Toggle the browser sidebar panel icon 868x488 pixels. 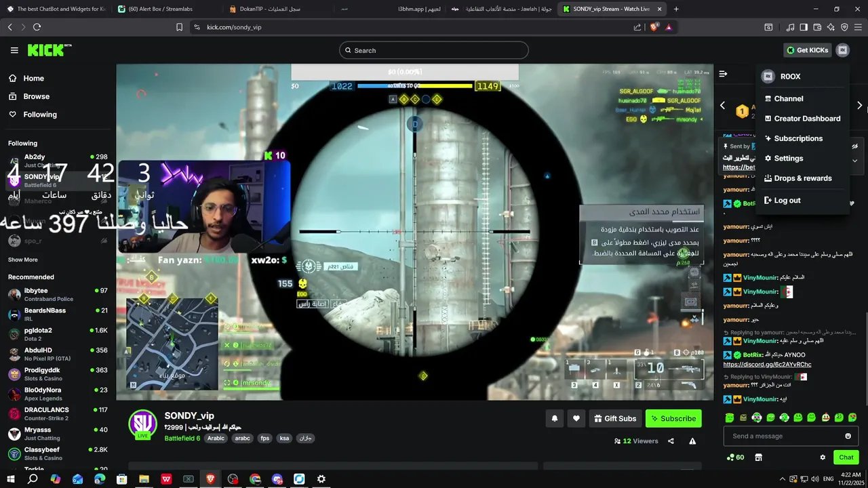(804, 27)
